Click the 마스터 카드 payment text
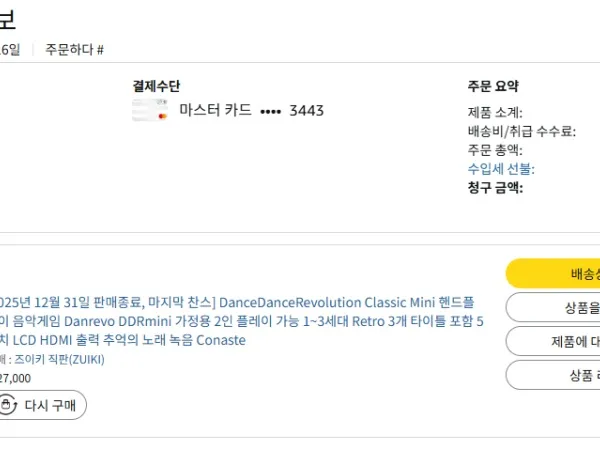The image size is (600, 450). click(215, 111)
